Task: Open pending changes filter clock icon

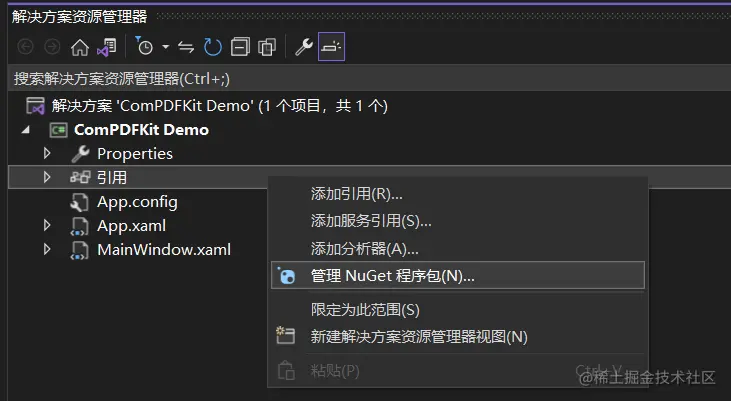Action: [144, 46]
